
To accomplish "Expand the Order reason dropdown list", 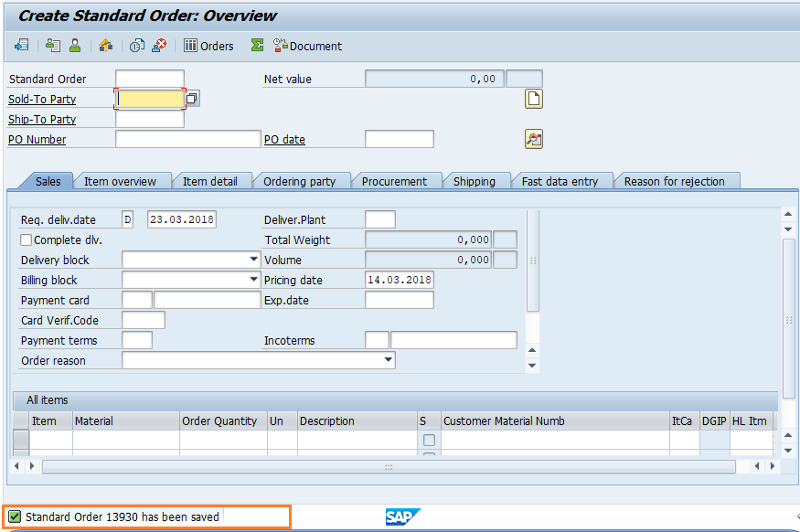I will 389,360.
